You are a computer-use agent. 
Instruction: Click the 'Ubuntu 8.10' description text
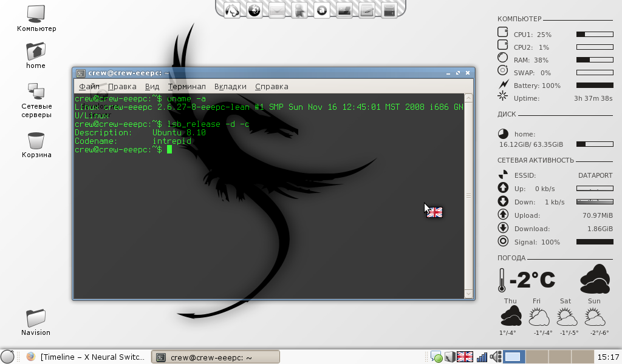[x=179, y=133]
